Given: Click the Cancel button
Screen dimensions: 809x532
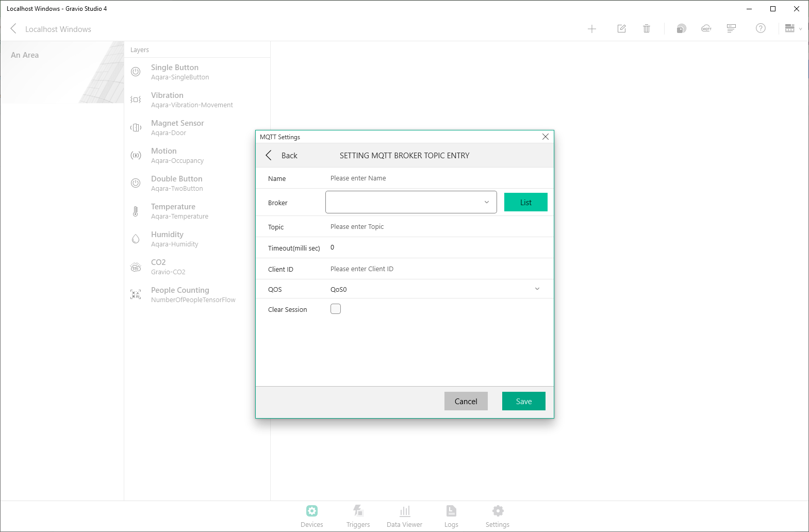Looking at the screenshot, I should (x=466, y=401).
